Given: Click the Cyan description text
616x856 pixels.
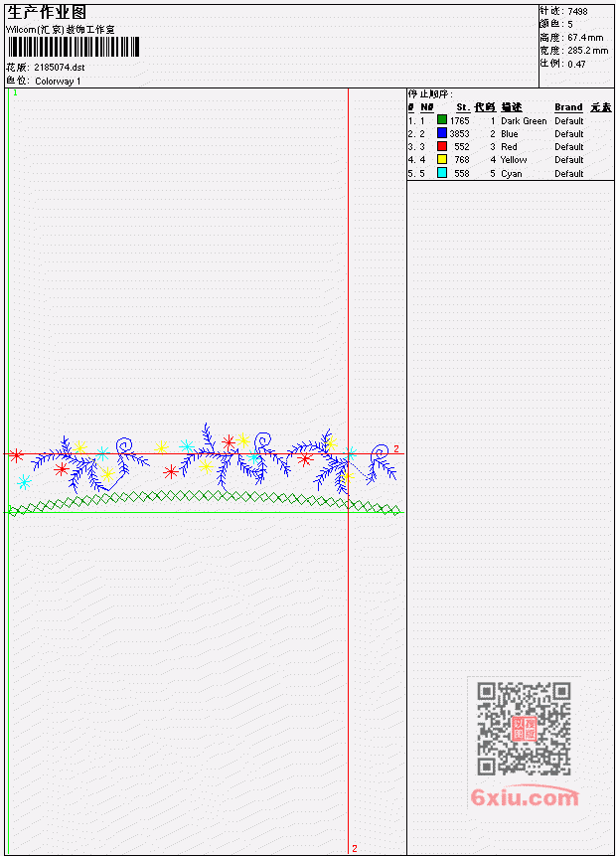Looking at the screenshot, I should [512, 174].
